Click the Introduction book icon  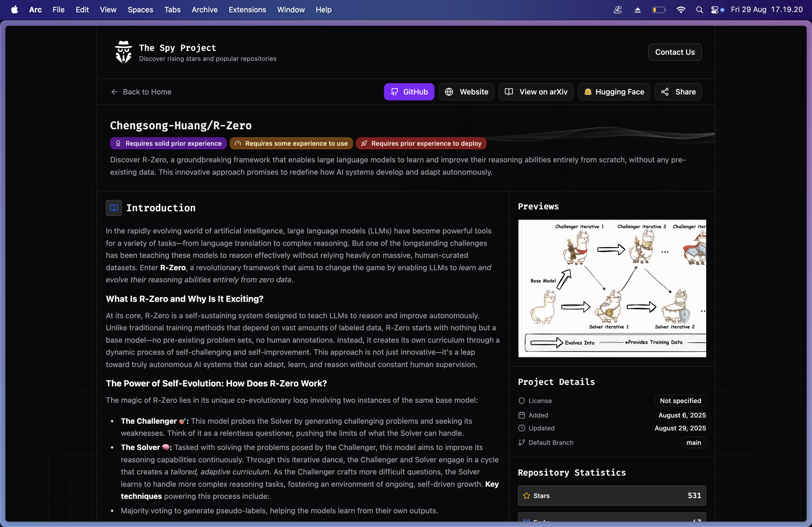(114, 208)
